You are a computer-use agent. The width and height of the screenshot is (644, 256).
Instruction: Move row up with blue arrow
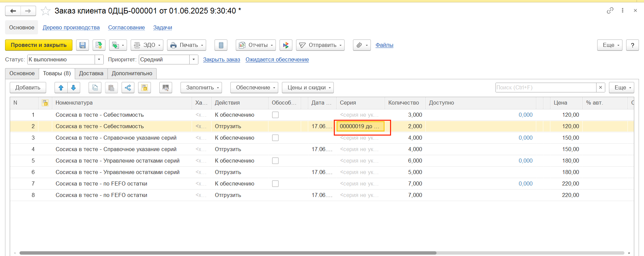(61, 88)
